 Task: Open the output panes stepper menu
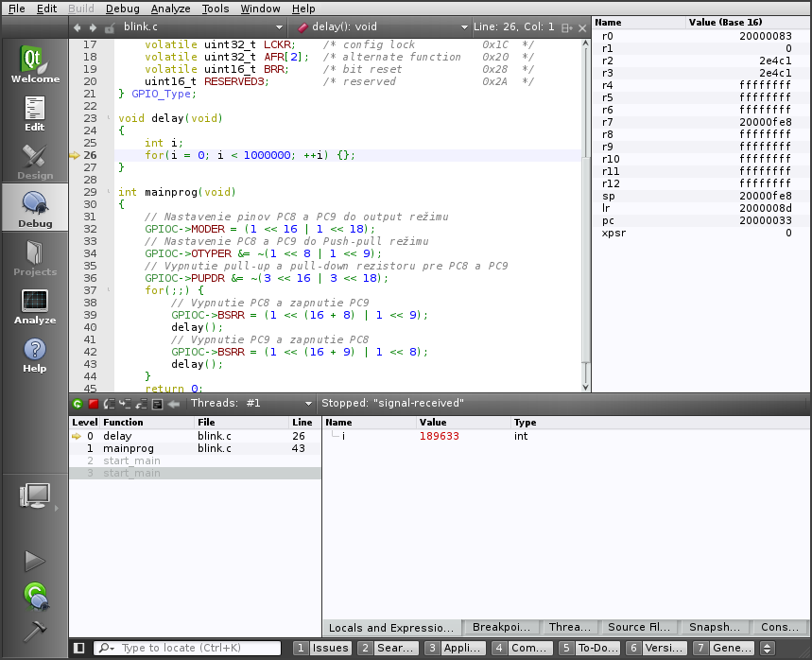(x=767, y=648)
